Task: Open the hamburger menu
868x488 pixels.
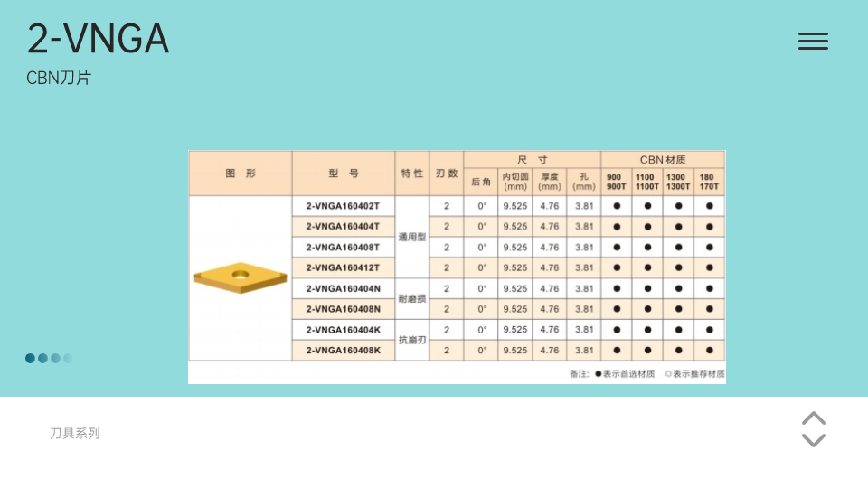Action: click(x=813, y=41)
